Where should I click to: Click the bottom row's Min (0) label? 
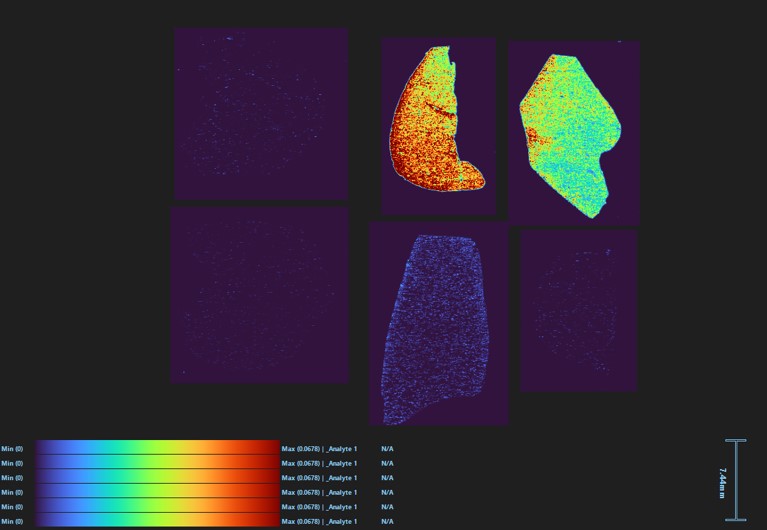(12, 522)
